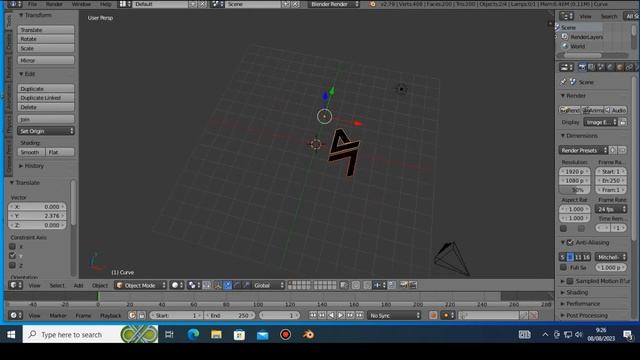Select 8 anti-aliasing samples
640x360 pixels.
click(570, 257)
